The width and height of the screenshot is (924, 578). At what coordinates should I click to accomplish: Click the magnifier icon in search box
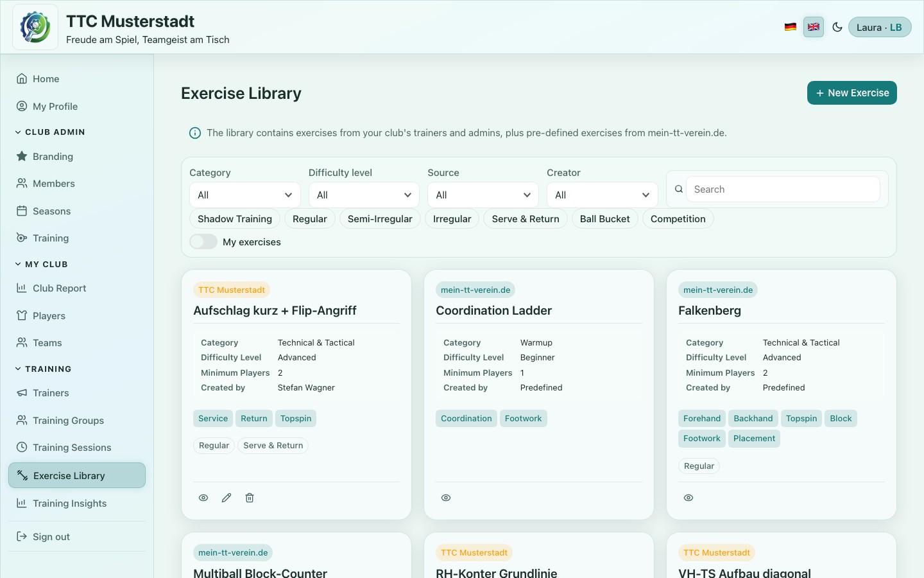click(679, 189)
